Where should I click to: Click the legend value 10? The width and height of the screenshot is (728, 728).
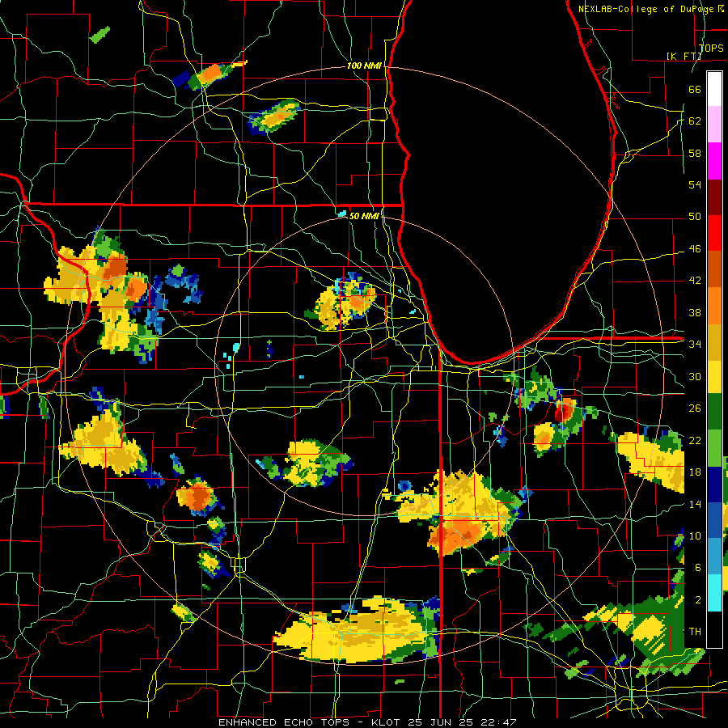pos(695,535)
